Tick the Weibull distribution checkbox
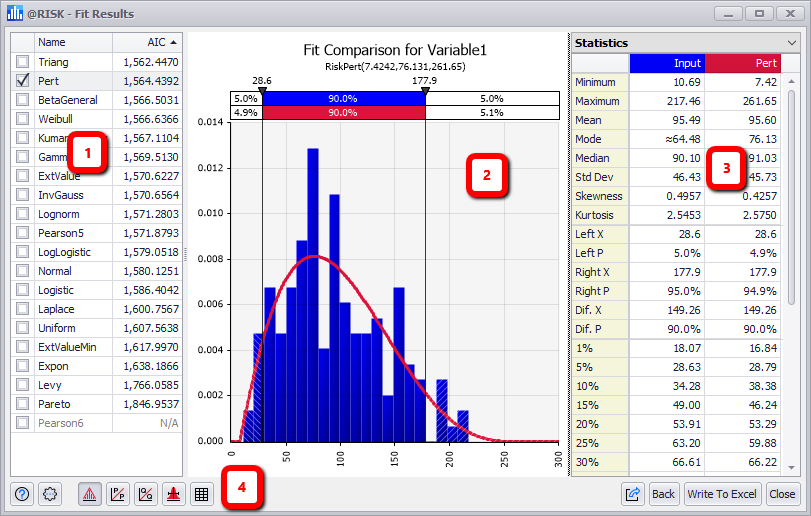Screen dimensions: 811x516 click(22, 119)
